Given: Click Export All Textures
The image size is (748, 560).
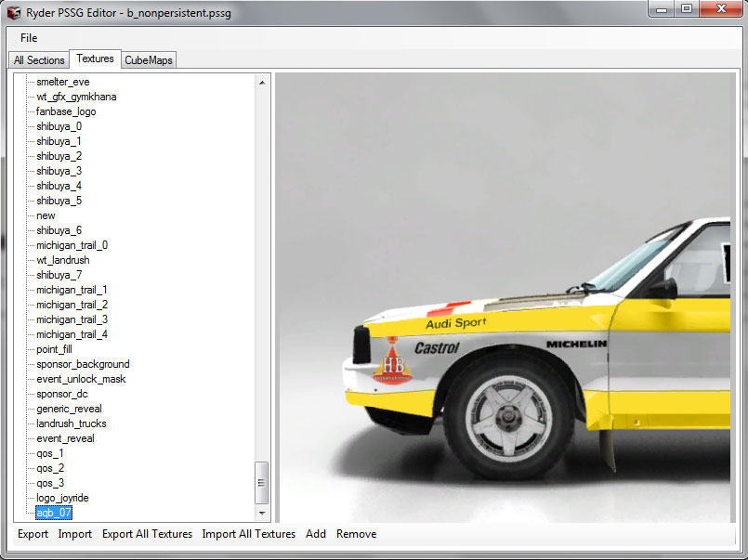Looking at the screenshot, I should (x=147, y=534).
